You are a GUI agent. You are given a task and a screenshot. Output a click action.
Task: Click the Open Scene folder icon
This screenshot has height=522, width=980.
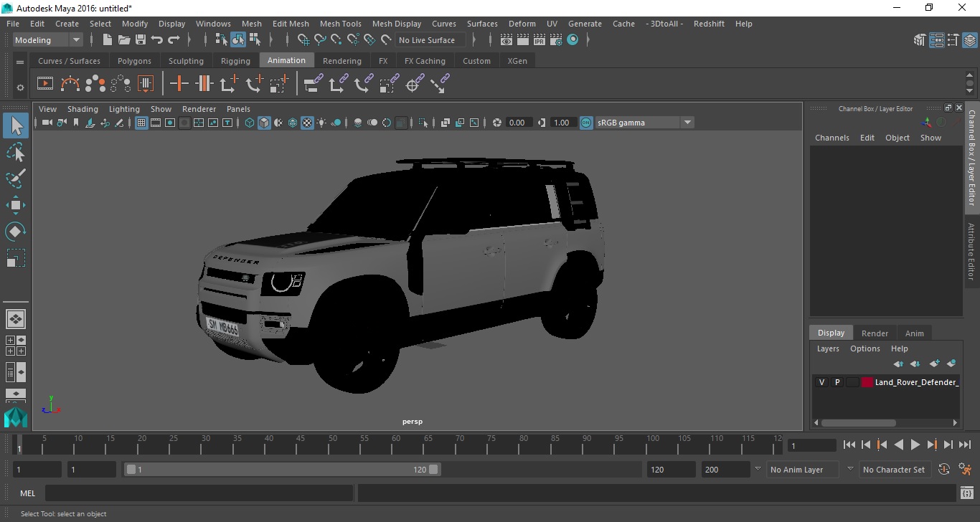pyautogui.click(x=124, y=40)
